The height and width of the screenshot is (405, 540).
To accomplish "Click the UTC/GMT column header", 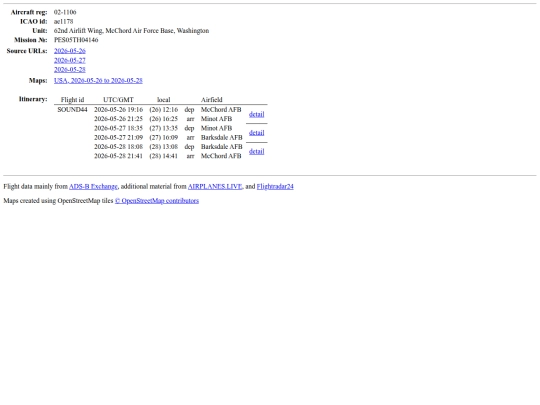I will 118,100.
